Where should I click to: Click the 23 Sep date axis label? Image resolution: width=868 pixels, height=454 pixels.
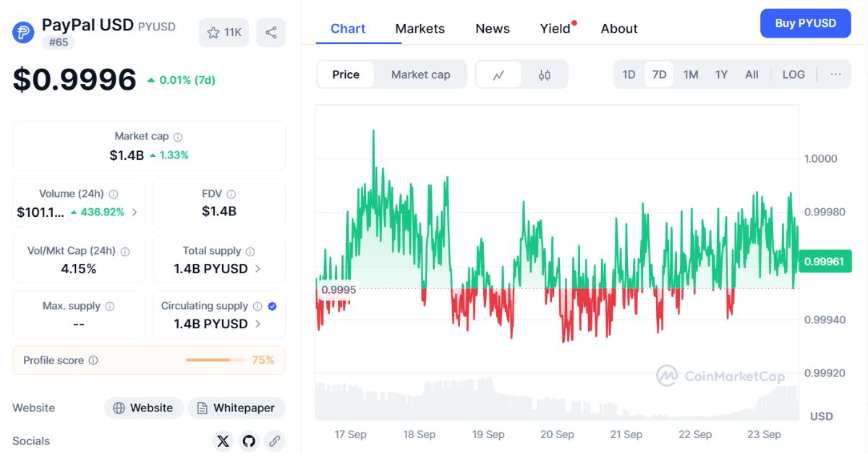764,434
